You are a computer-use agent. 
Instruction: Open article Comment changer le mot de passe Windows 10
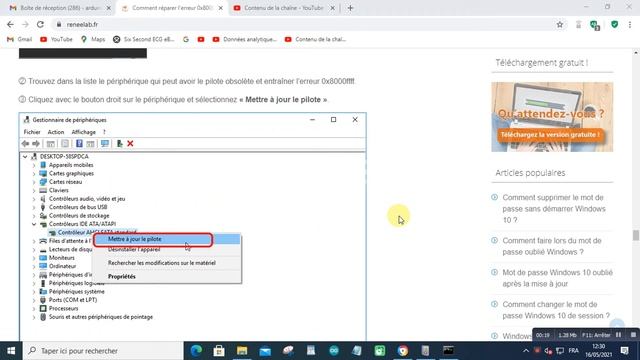tap(556, 310)
